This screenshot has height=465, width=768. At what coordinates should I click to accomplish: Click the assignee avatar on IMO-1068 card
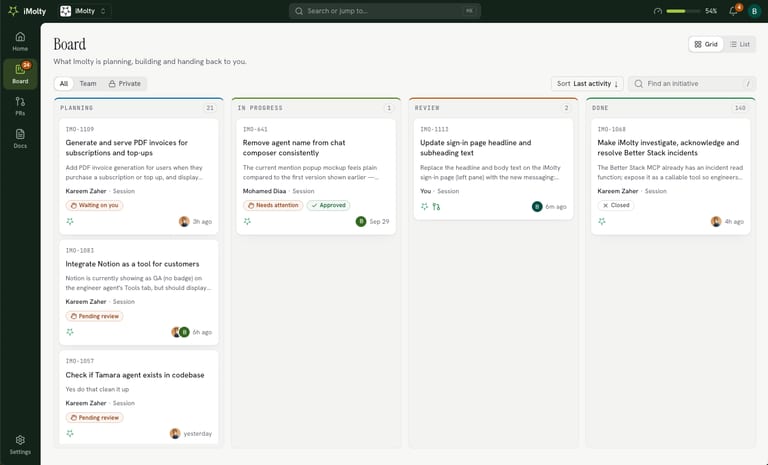(716, 221)
